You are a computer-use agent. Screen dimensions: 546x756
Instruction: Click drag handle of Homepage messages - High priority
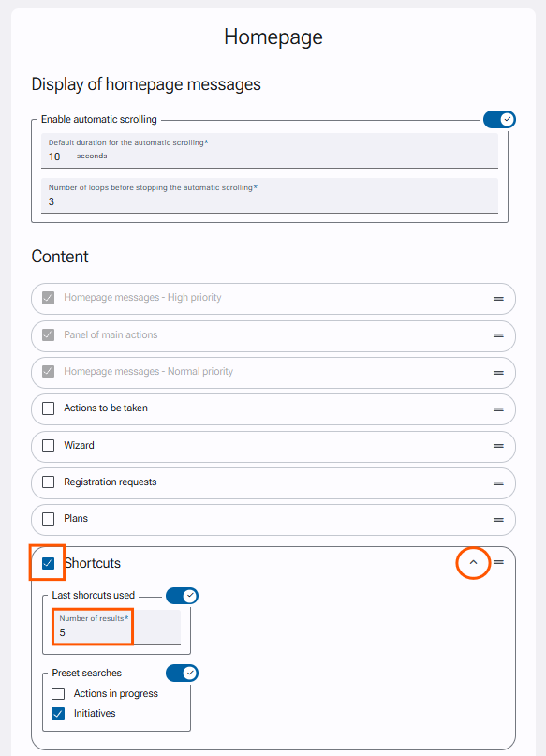tap(498, 299)
